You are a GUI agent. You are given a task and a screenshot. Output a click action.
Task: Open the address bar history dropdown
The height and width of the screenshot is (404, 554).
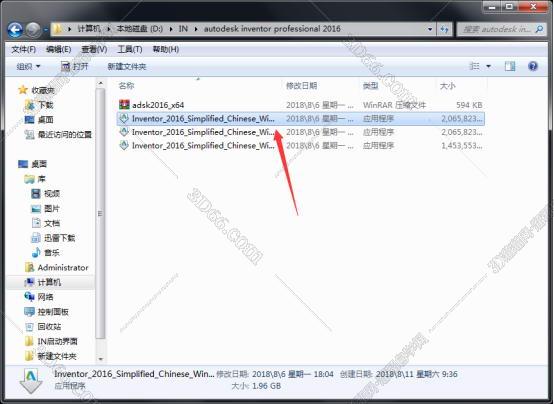(x=430, y=29)
